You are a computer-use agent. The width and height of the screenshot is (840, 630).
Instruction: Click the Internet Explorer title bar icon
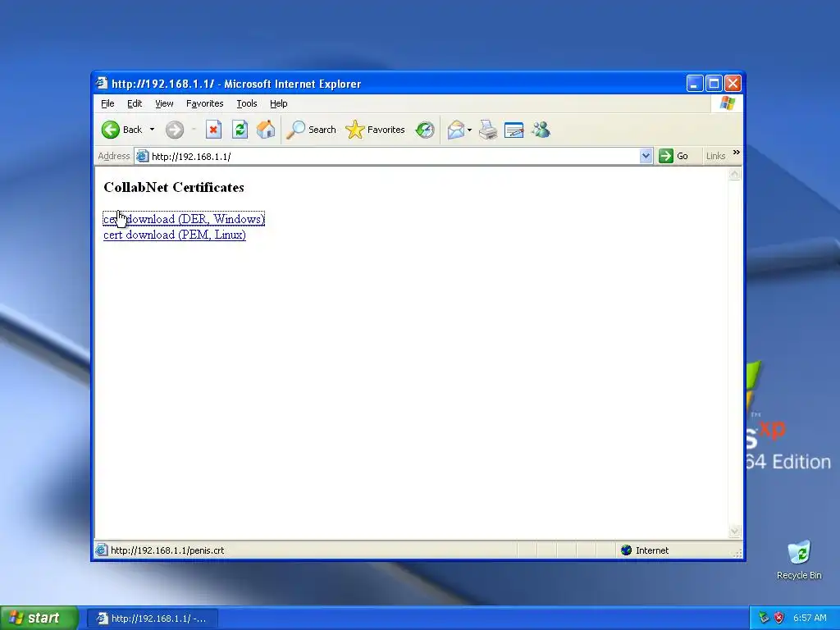click(101, 83)
